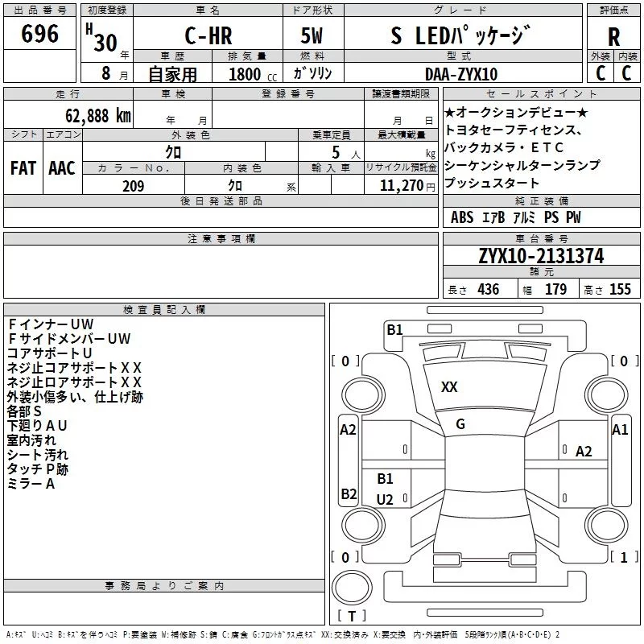Click PS in genuine equipment
The image size is (644, 644).
tap(551, 217)
